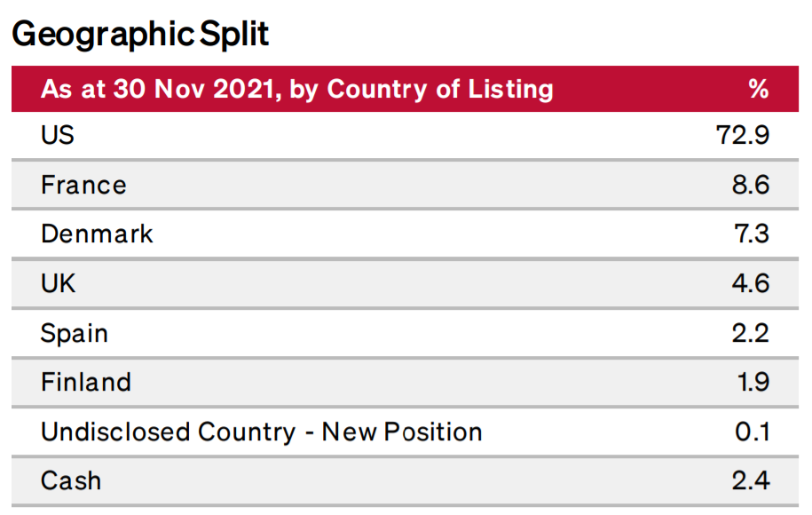
Task: Click the 0.1 value for Undisclosed Country
Action: point(751,432)
